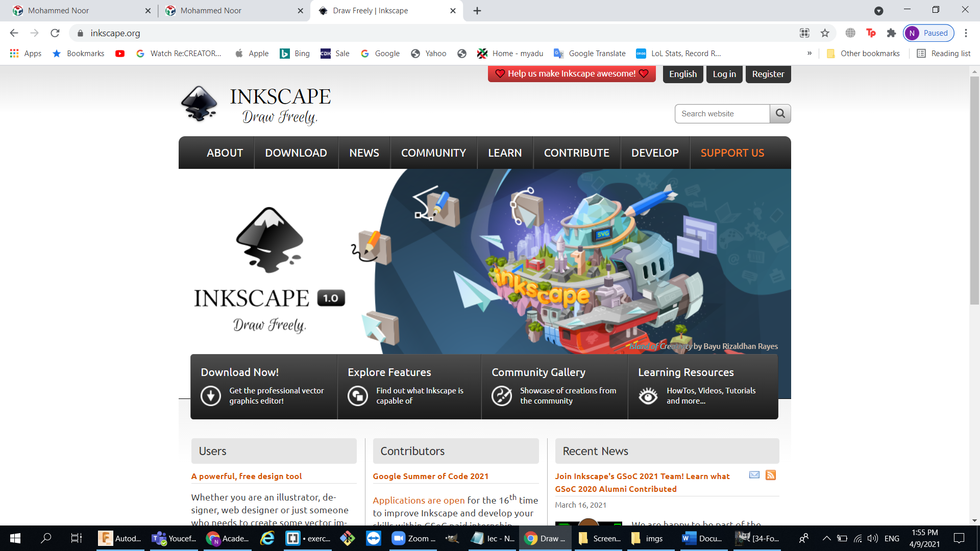
Task: Open the Windows Start menu
Action: click(x=15, y=538)
